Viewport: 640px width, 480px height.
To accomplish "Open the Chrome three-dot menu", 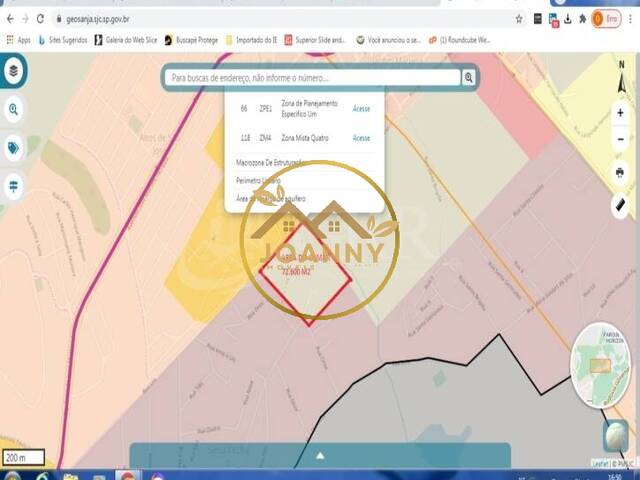I will tap(631, 19).
